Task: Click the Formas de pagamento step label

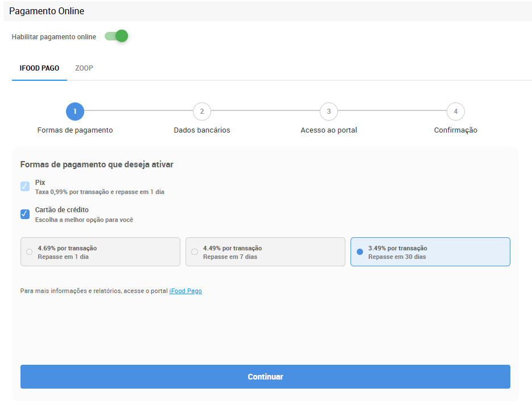Action: click(75, 130)
